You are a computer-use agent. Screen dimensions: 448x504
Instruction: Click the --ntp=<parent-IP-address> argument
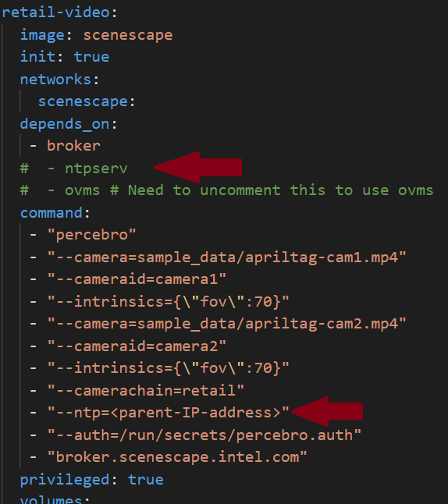click(169, 413)
